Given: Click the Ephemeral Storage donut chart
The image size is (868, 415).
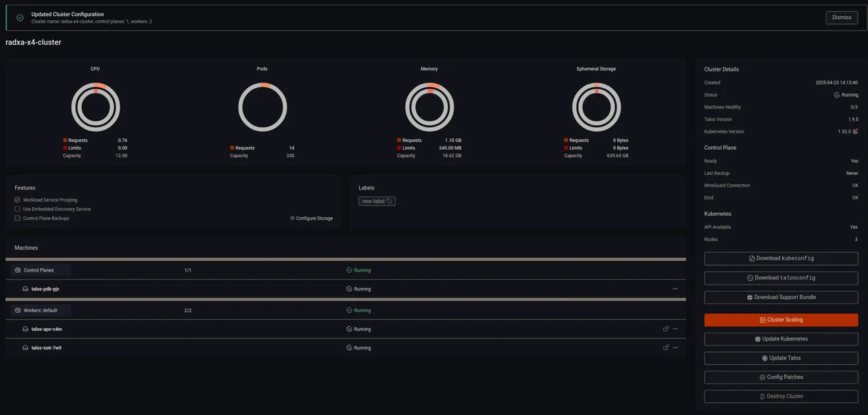Looking at the screenshot, I should [x=596, y=107].
